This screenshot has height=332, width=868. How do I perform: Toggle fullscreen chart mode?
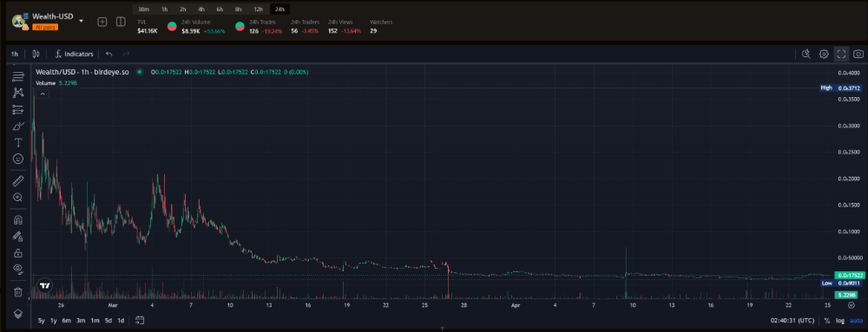(x=841, y=54)
